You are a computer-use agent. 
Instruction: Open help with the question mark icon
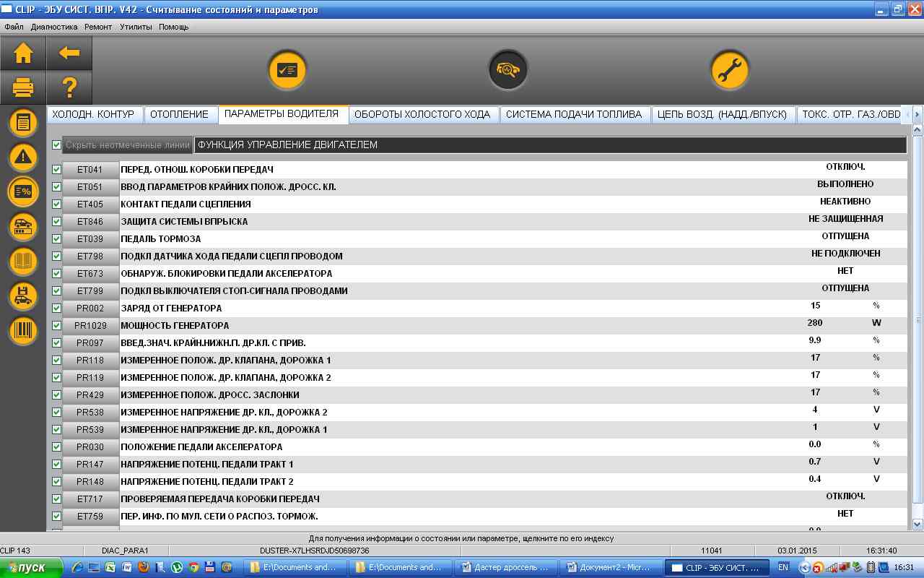pos(69,88)
